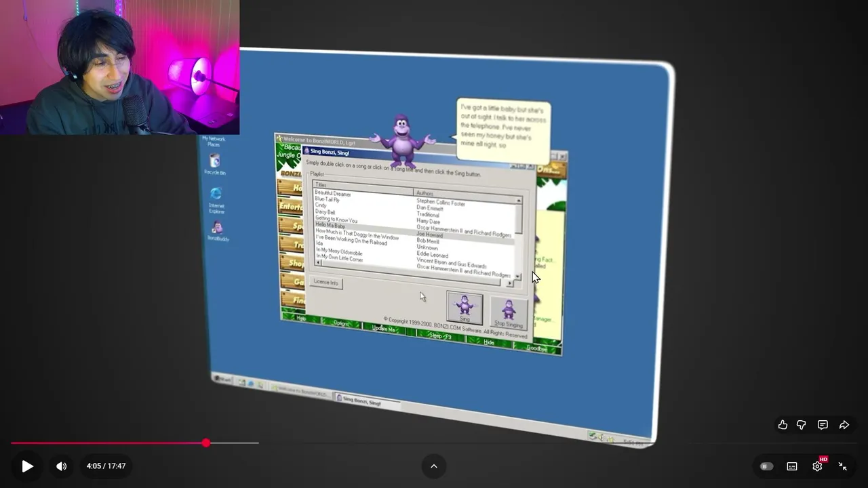868x488 pixels.
Task: Click the purple Bonzi gorilla character
Action: coord(402,142)
